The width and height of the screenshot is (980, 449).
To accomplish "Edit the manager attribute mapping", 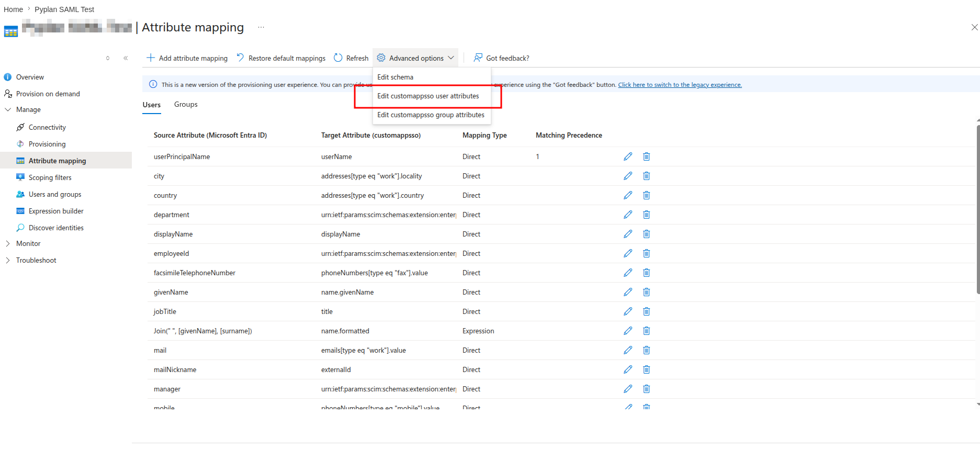I will pyautogui.click(x=628, y=389).
